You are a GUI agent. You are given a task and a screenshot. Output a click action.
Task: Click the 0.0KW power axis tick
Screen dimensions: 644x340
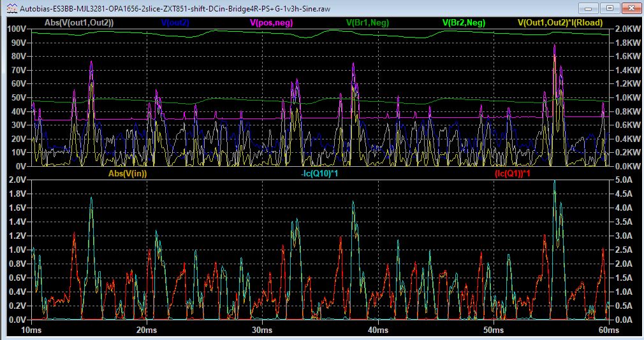[627, 166]
